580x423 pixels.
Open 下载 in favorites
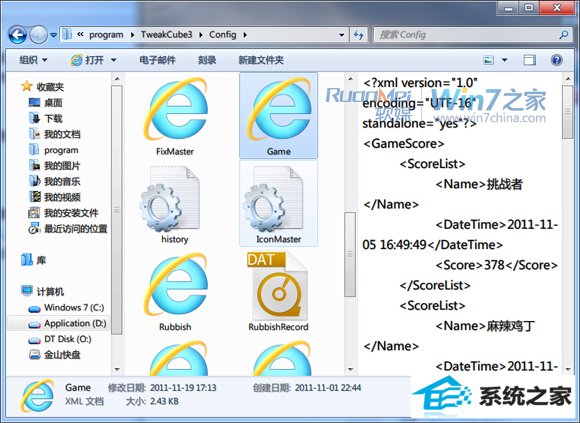[x=45, y=118]
